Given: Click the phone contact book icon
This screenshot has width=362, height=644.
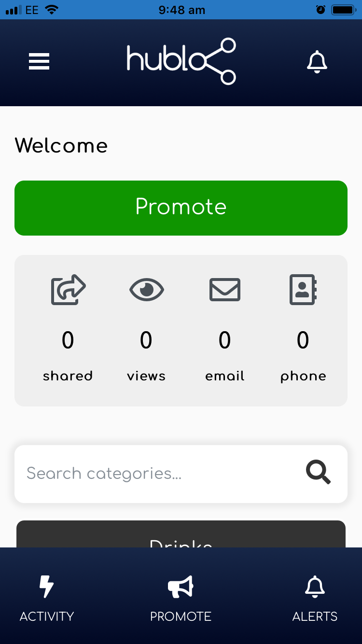Looking at the screenshot, I should [x=303, y=290].
